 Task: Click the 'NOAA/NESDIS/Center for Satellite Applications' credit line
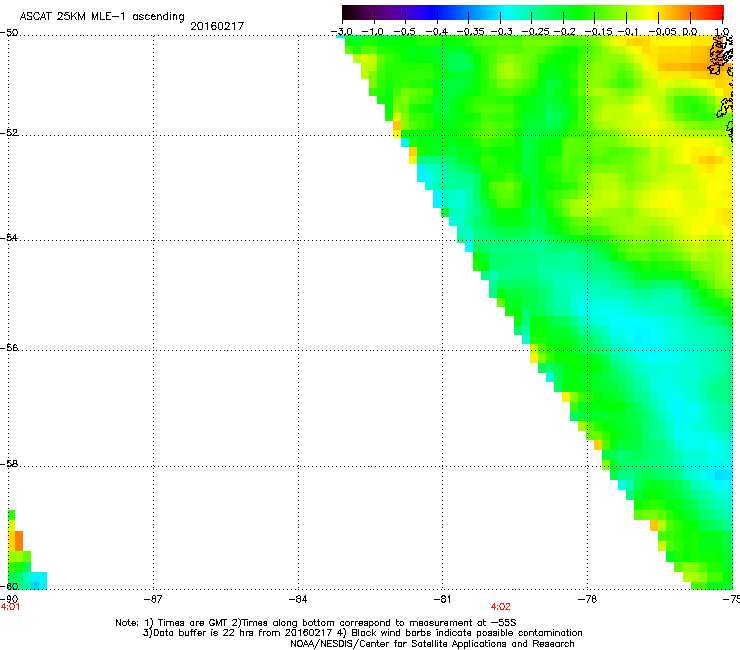point(432,644)
